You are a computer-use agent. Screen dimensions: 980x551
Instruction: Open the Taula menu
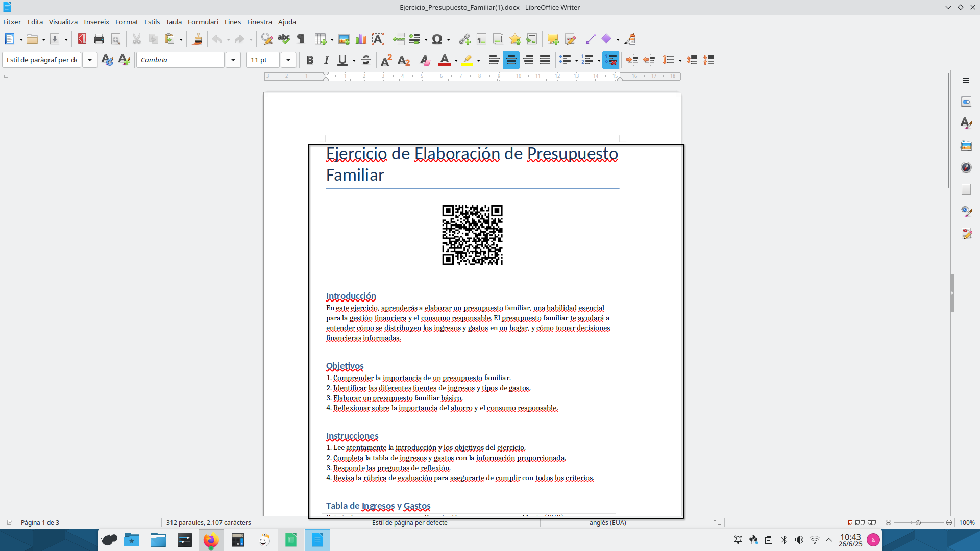click(x=174, y=22)
